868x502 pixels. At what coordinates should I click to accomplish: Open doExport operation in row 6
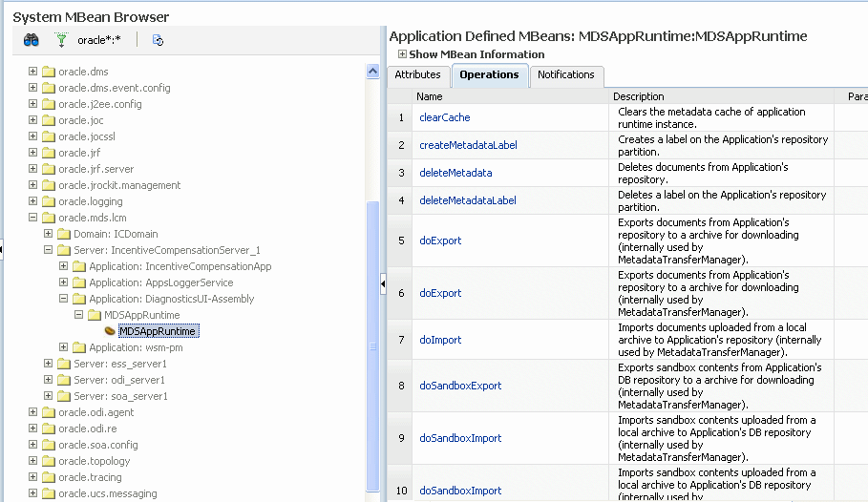[x=440, y=293]
